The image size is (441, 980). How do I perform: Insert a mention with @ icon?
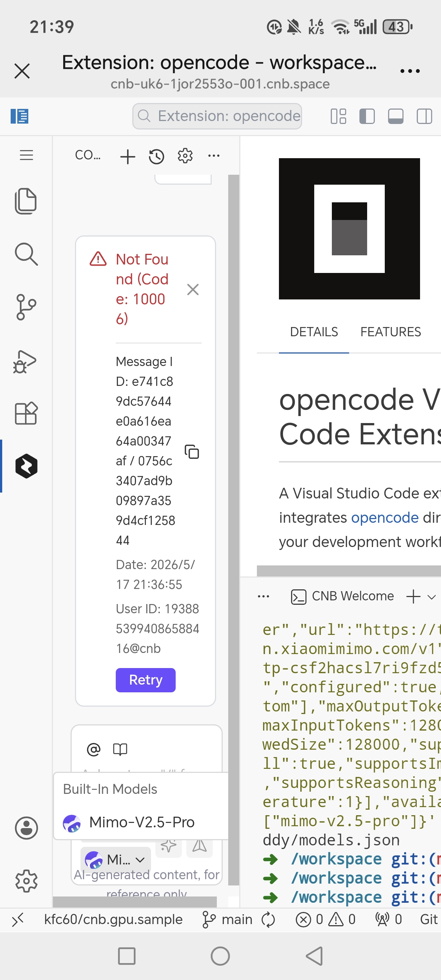click(x=93, y=749)
